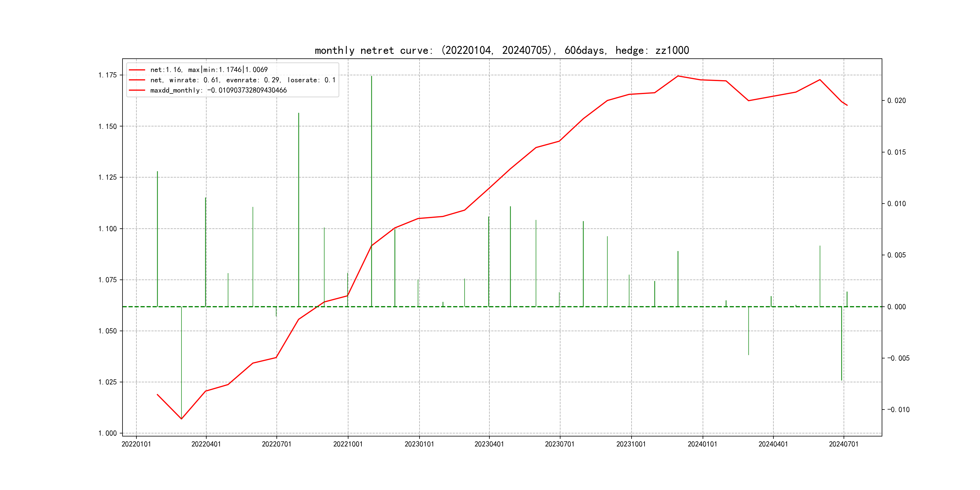The height and width of the screenshot is (490, 980).
Task: Click the 1.000 left y-axis label
Action: [x=108, y=433]
